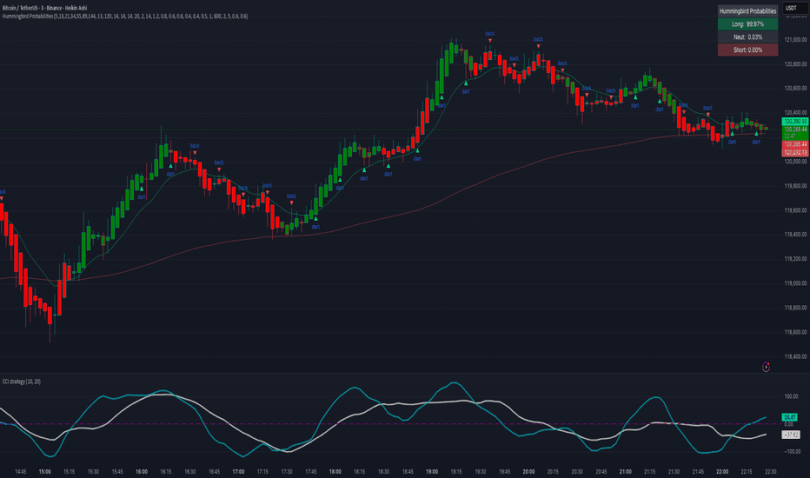Click the 18:00 label on time axis
The height and width of the screenshot is (478, 810).
[336, 470]
